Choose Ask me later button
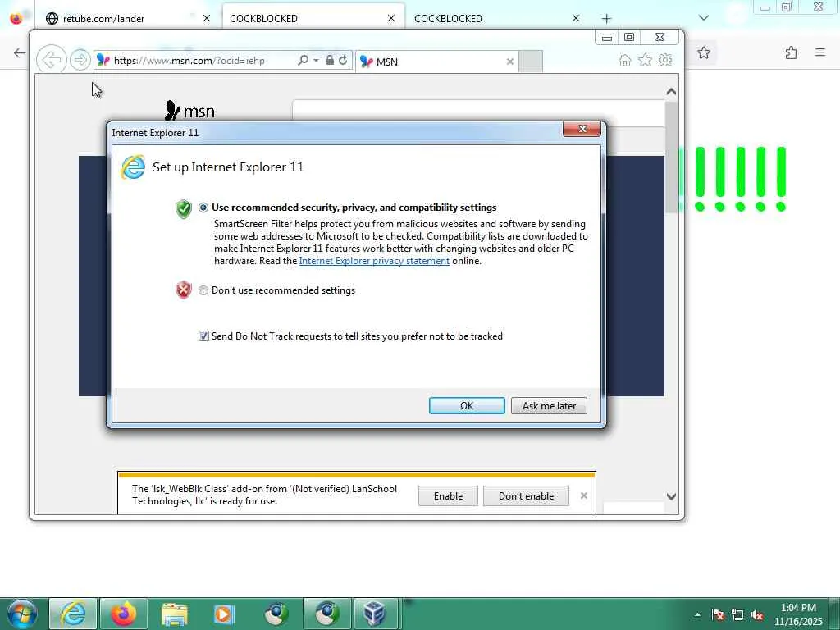Screen dimensions: 840x630 pyautogui.click(x=549, y=405)
